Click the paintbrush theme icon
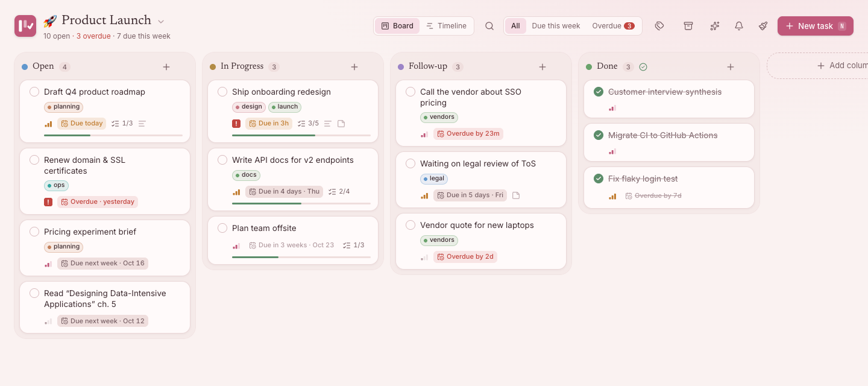 pyautogui.click(x=763, y=26)
